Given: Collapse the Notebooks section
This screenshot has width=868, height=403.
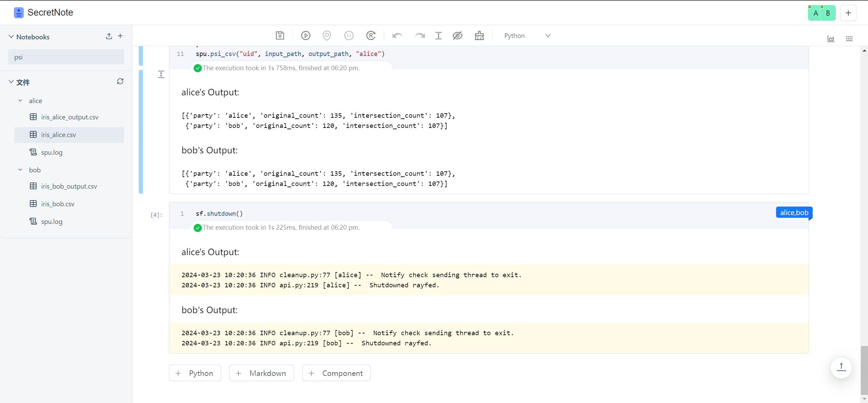Looking at the screenshot, I should pyautogui.click(x=11, y=37).
